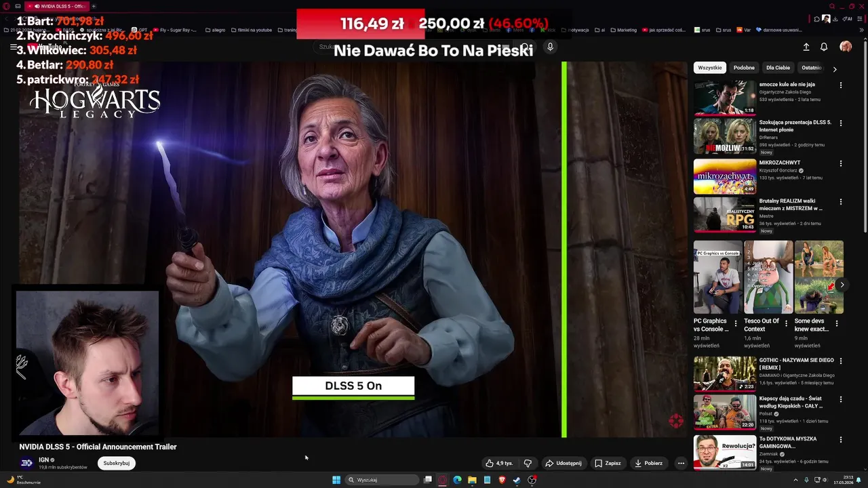Select the Podobne filter chip
The width and height of the screenshot is (868, 488).
744,68
